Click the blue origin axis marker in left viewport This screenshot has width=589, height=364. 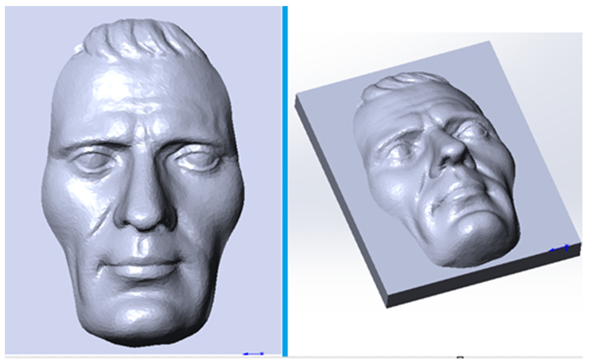[x=253, y=353]
